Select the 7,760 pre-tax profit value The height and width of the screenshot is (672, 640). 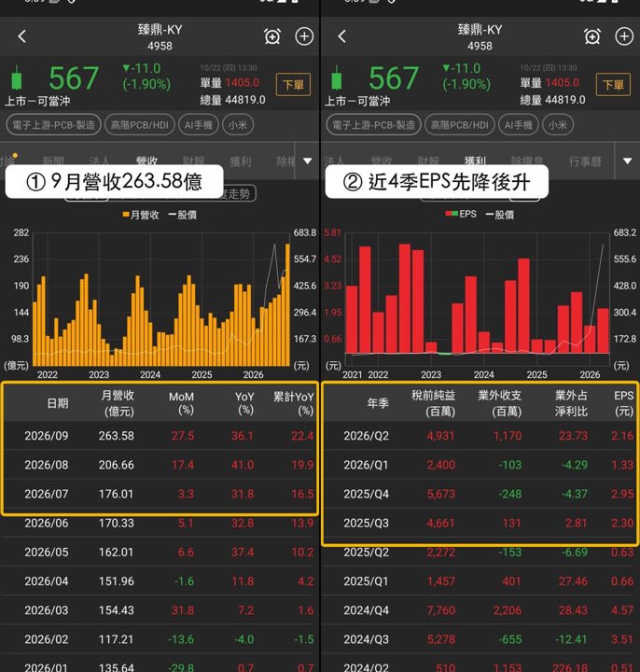(x=440, y=610)
